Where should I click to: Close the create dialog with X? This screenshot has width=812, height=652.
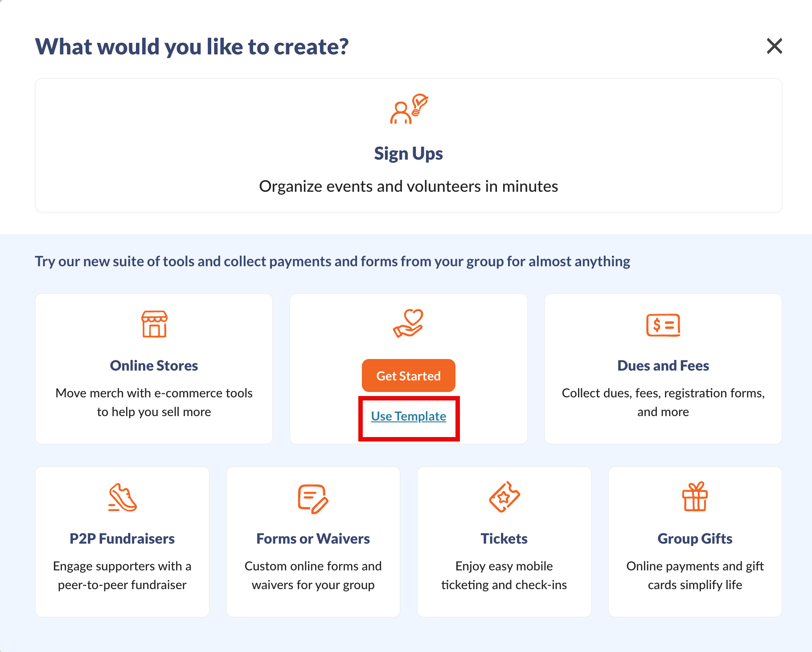775,46
